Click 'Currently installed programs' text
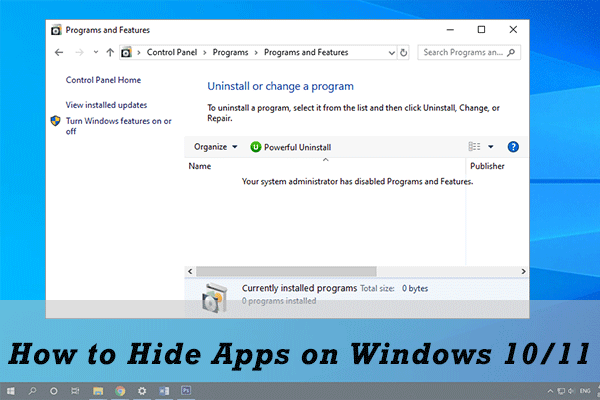The image size is (600, 400). click(299, 288)
